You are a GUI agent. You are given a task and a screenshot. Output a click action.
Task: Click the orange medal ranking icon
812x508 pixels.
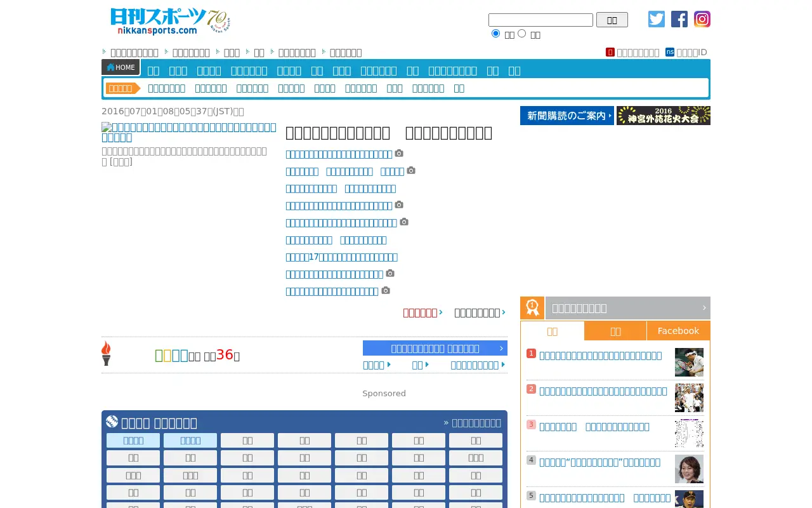[532, 308]
